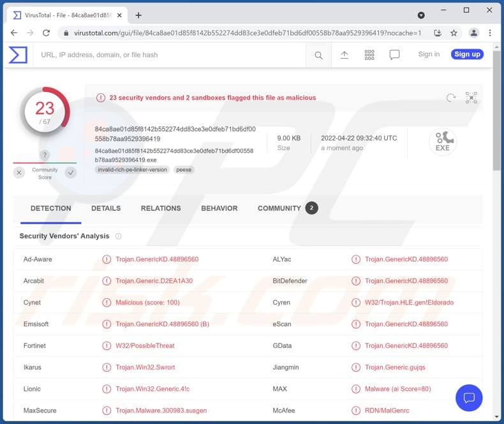Click alert icon beside Ad-Aware detection
The width and height of the screenshot is (504, 424).
tap(107, 259)
